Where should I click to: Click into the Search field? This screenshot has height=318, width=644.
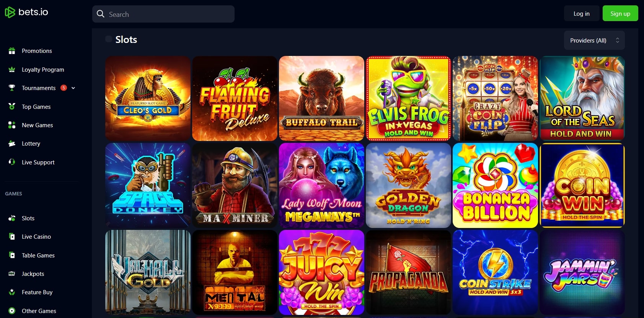[163, 14]
